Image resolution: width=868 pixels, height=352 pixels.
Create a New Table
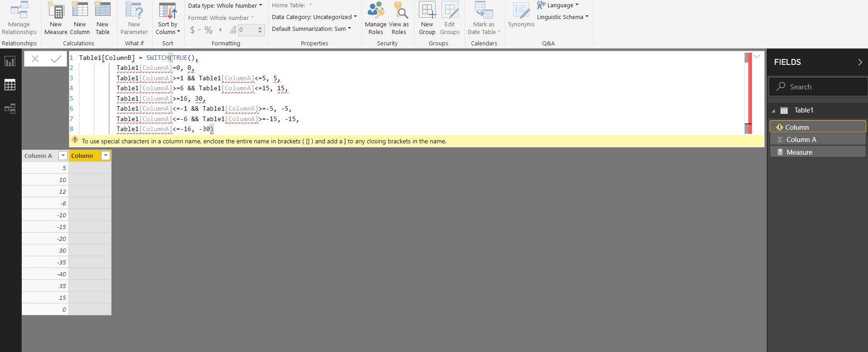102,18
